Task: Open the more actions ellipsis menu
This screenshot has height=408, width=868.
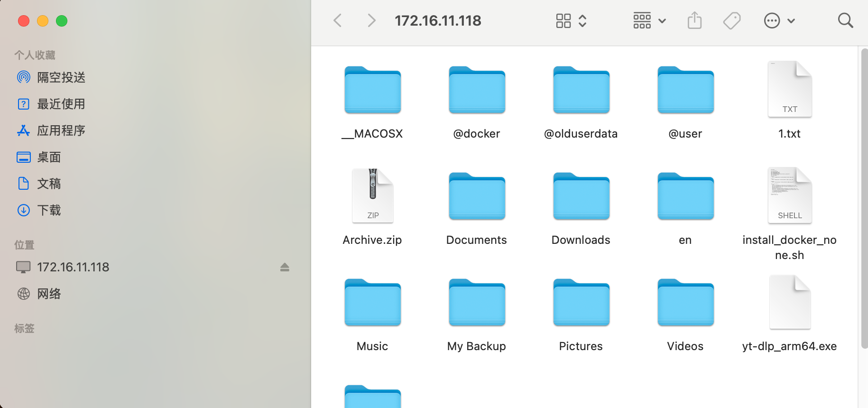Action: [x=779, y=20]
